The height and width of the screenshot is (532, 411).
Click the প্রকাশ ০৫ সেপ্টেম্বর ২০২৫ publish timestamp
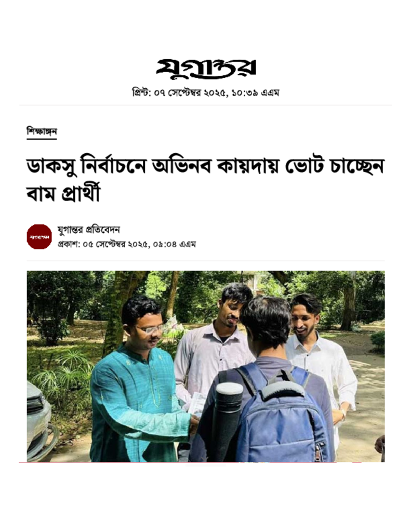(127, 244)
